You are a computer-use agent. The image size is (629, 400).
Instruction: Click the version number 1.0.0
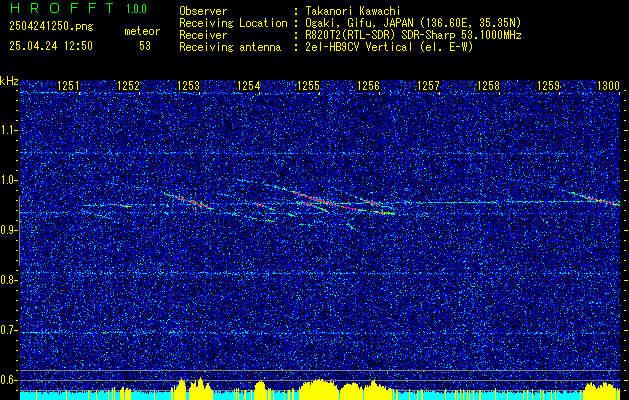(136, 8)
